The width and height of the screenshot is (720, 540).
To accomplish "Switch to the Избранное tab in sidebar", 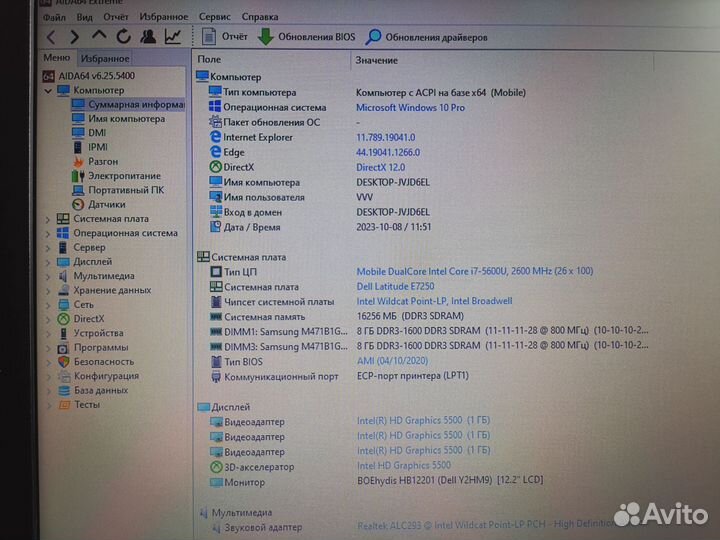I will coord(105,58).
